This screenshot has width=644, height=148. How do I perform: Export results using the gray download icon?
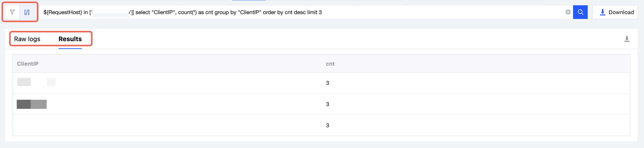tap(627, 39)
